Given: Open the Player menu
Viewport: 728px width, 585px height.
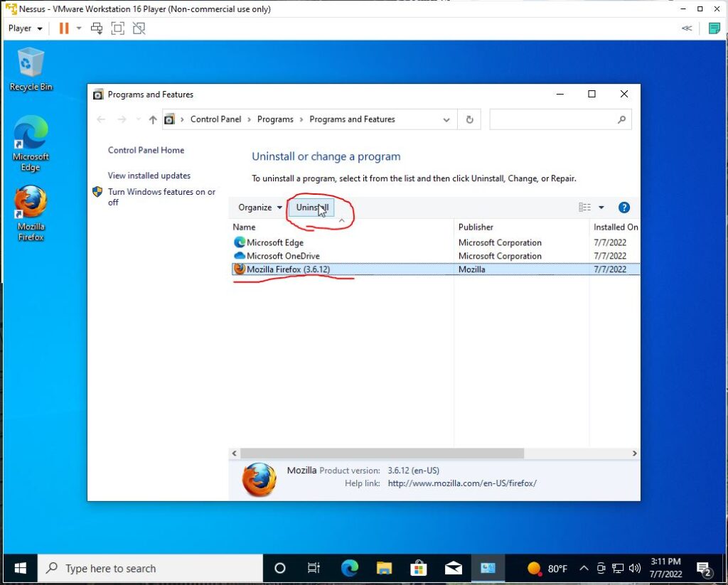Looking at the screenshot, I should click(25, 28).
